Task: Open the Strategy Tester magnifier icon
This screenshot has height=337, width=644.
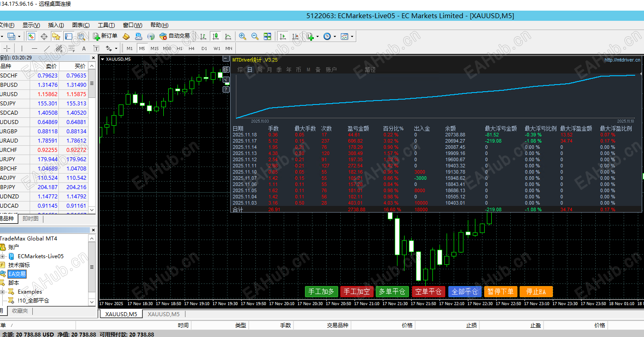Action: (x=81, y=36)
